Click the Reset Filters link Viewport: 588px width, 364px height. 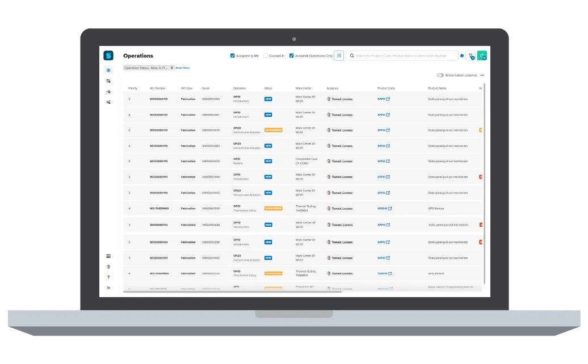pos(182,68)
